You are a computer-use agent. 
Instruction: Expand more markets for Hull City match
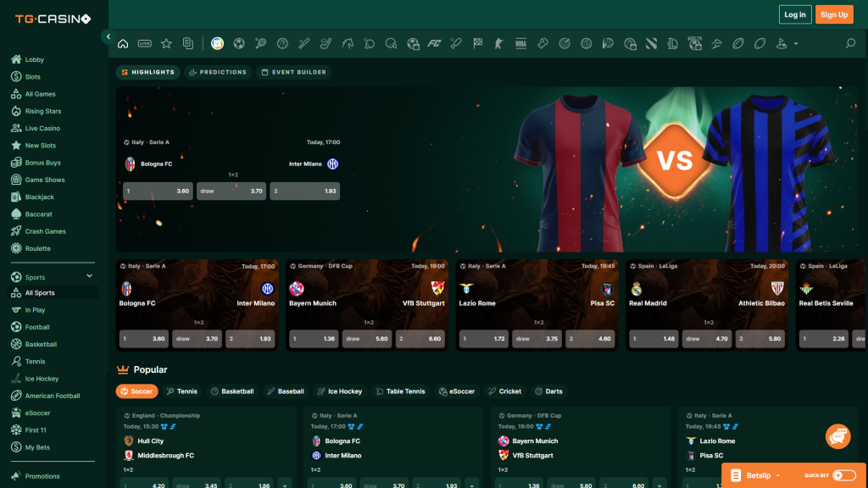pos(285,485)
